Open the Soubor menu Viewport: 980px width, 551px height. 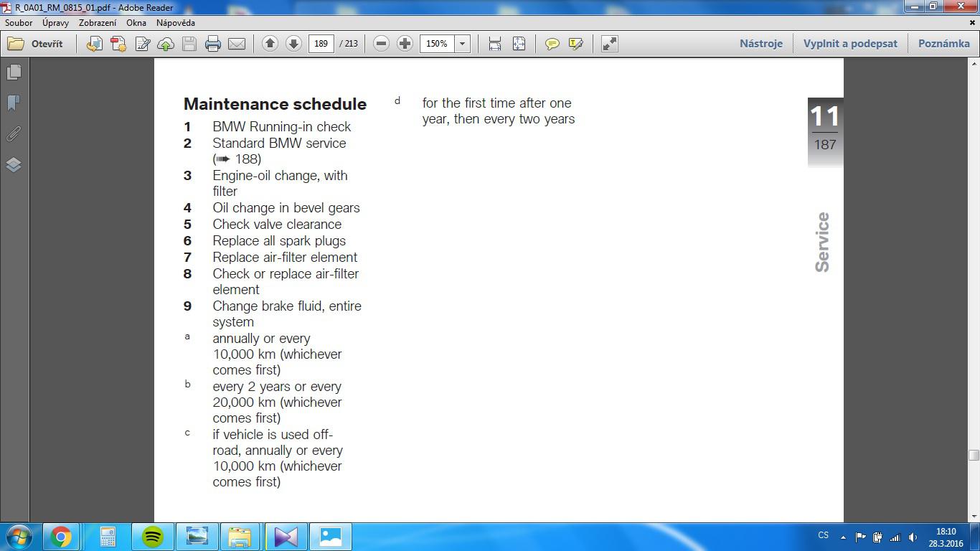19,22
